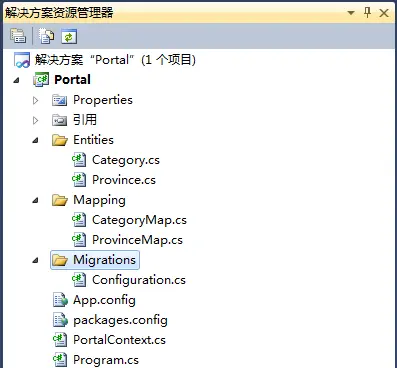Select Category.cs file name

tap(126, 160)
